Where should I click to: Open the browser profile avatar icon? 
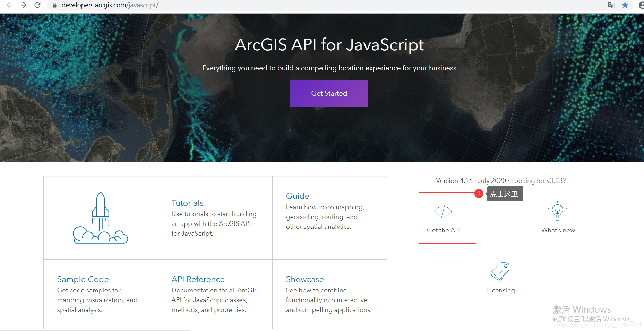click(641, 5)
